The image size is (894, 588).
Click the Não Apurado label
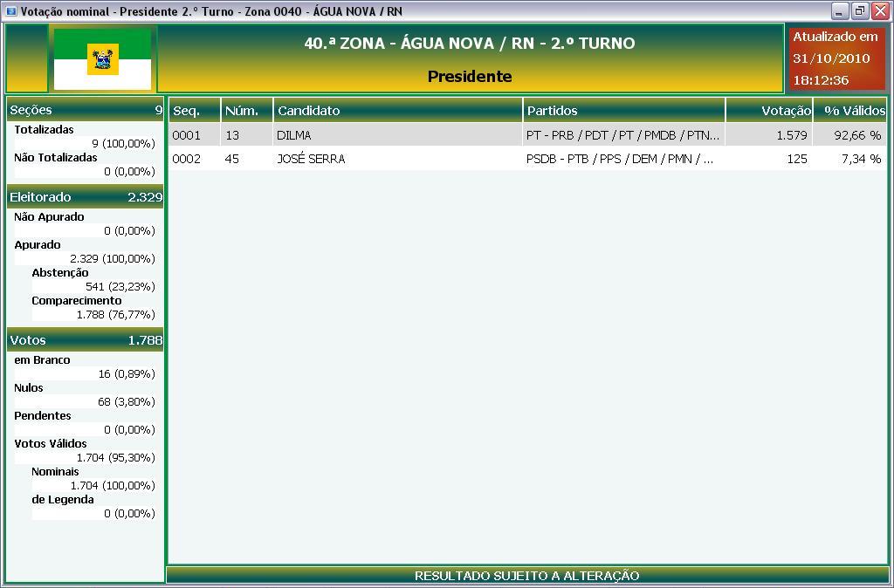click(49, 216)
